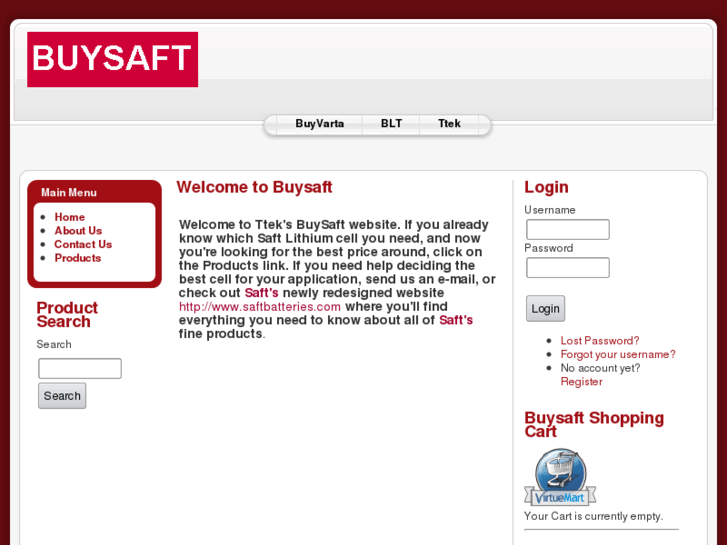
Task: Open the Ttek tab
Action: pos(449,124)
